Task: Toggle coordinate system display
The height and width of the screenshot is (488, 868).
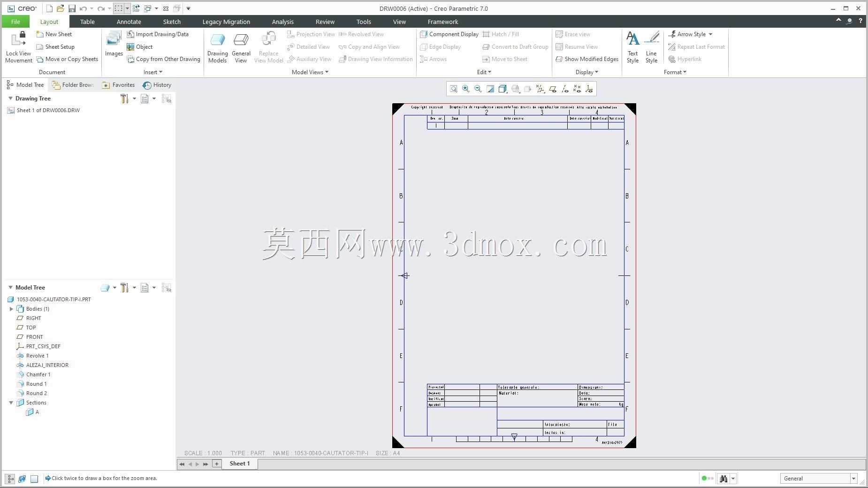Action: coord(589,89)
